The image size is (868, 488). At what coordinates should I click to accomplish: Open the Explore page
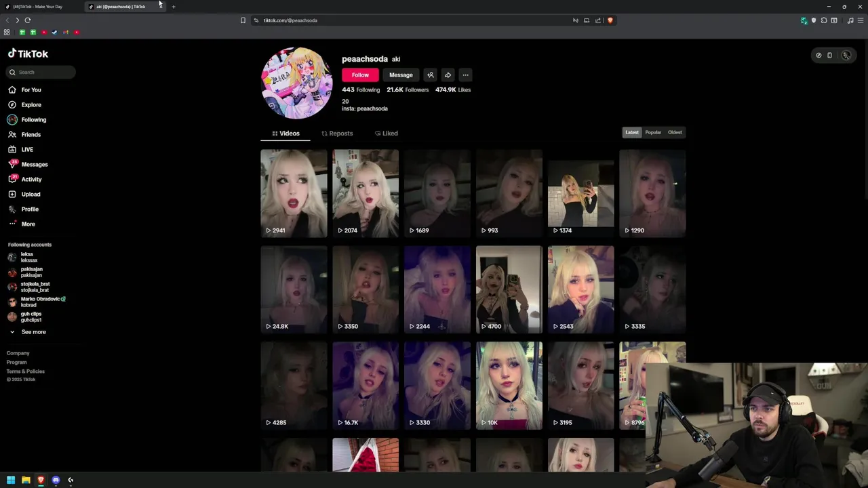pos(24,104)
